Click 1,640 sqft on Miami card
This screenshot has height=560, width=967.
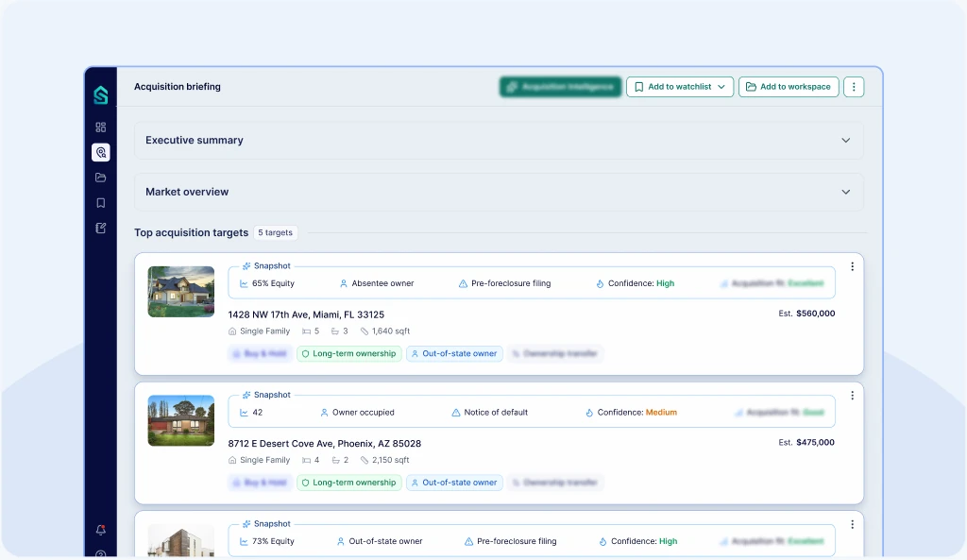coord(385,331)
